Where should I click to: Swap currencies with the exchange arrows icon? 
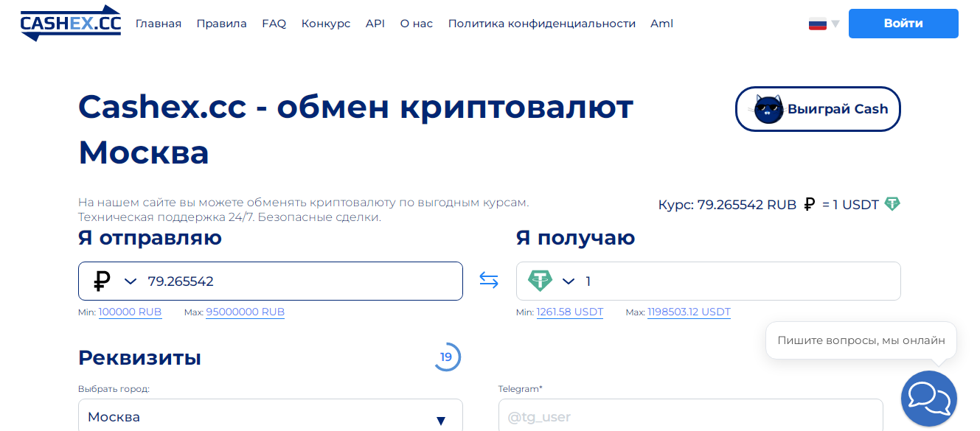[489, 281]
